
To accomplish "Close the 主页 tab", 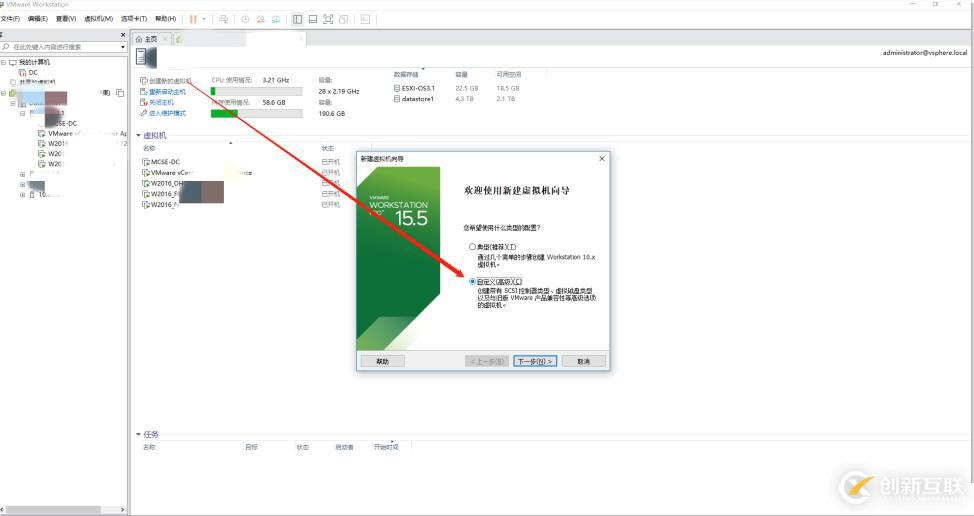I will 165,39.
